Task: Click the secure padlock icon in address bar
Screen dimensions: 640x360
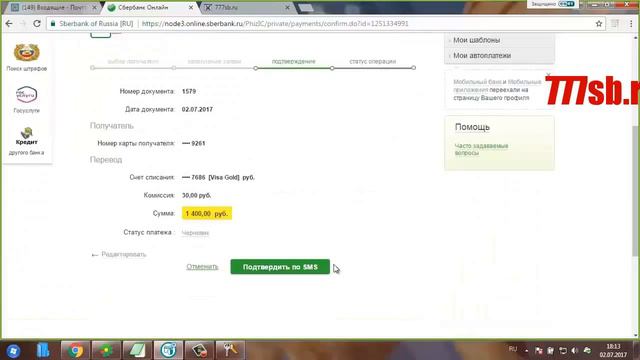Action: coord(53,24)
